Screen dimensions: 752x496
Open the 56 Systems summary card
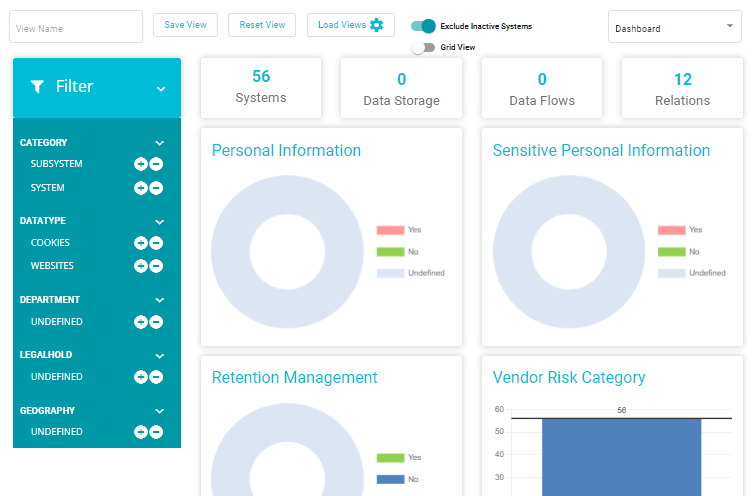pos(261,88)
